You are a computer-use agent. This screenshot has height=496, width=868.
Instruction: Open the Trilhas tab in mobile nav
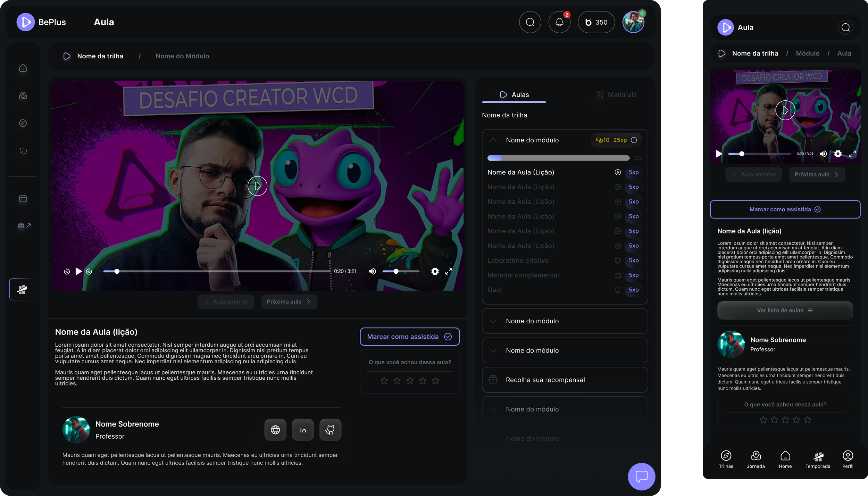726,460
